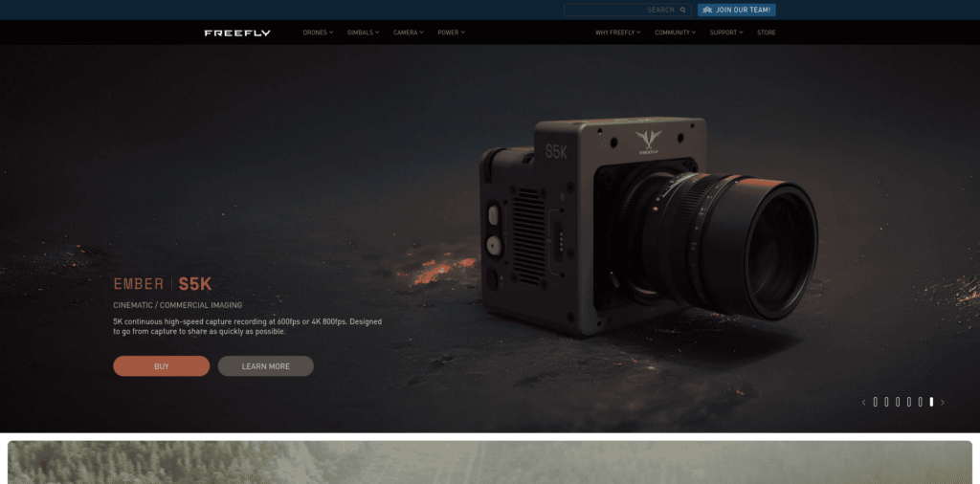Select the second carousel slide indicator
The width and height of the screenshot is (980, 484).
click(x=886, y=402)
